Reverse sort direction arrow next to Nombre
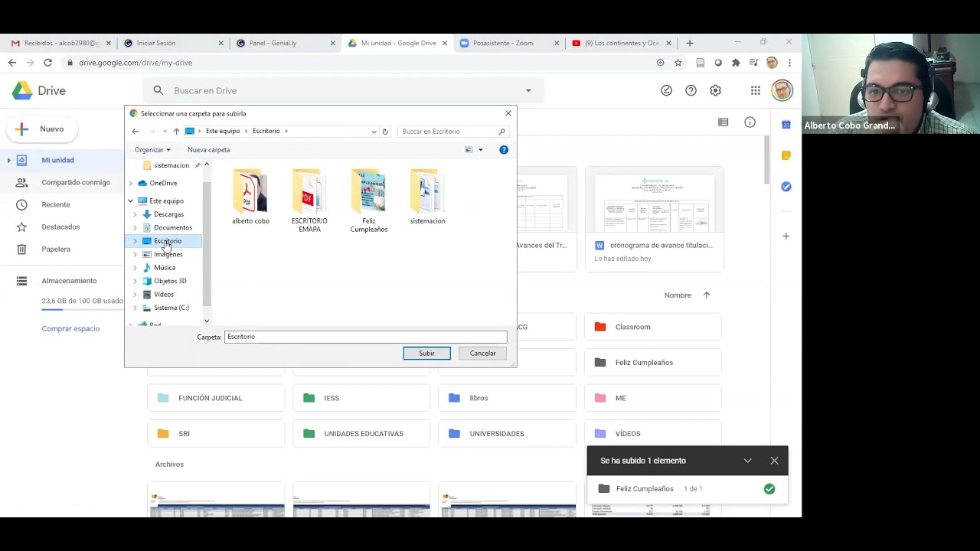 (706, 295)
